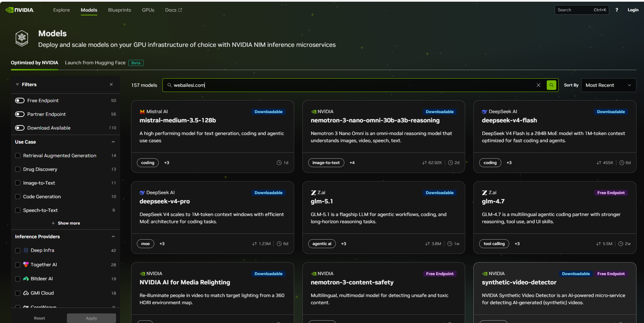The width and height of the screenshot is (644, 323).
Task: Clear the model search text with X
Action: tap(539, 85)
